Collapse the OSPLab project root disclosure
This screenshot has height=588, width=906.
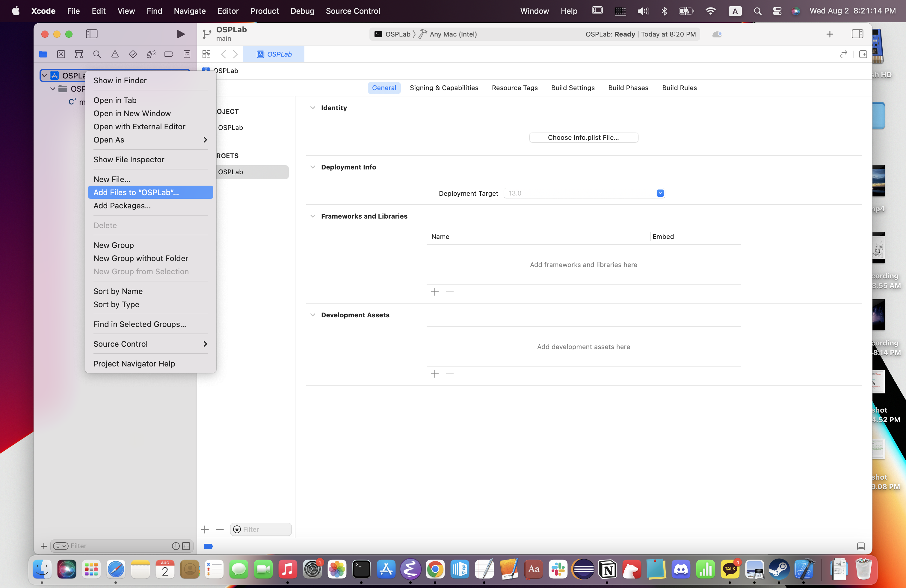click(45, 76)
